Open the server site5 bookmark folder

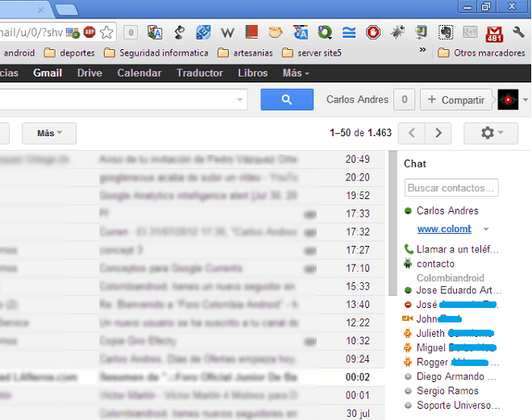point(311,53)
